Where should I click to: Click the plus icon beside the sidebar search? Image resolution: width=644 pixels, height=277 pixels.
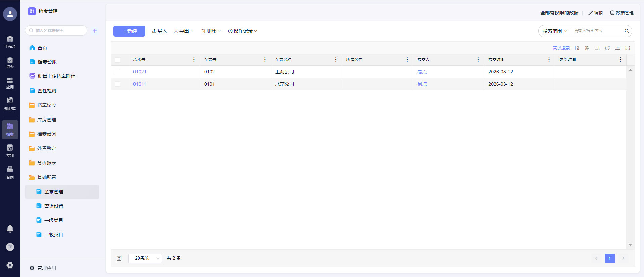pos(95,31)
